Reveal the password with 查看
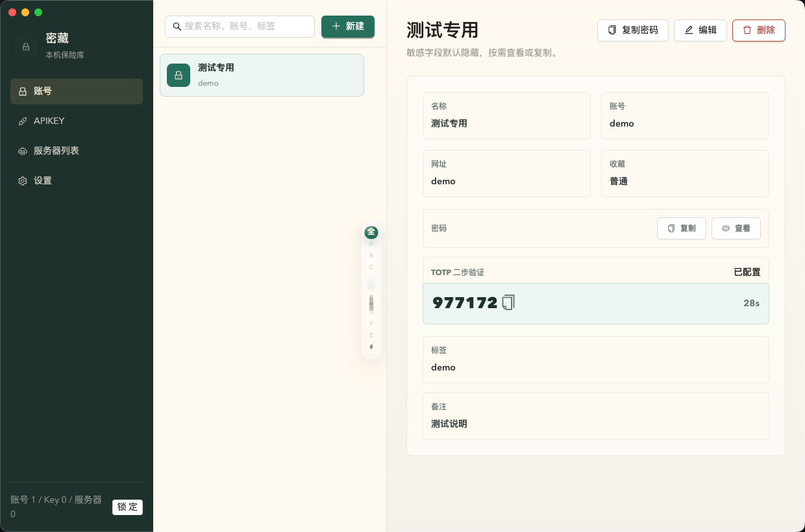 (736, 228)
